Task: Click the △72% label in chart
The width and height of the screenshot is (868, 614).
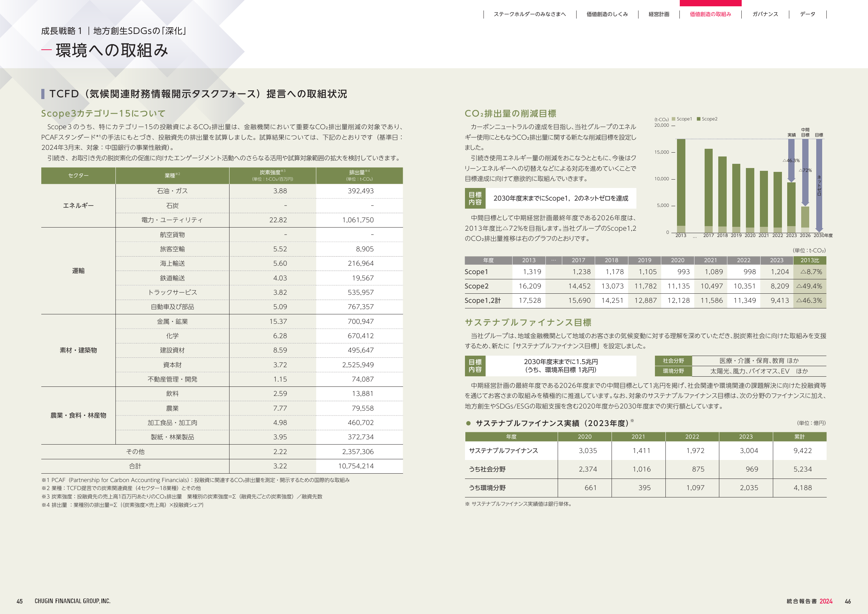Action: pos(805,170)
